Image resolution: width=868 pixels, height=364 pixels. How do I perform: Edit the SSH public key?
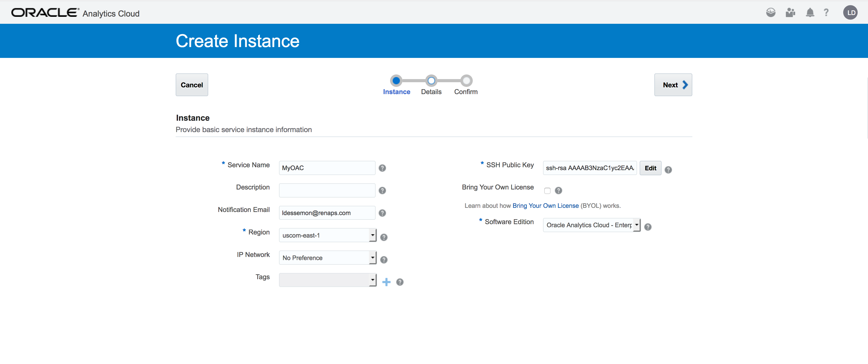(650, 168)
